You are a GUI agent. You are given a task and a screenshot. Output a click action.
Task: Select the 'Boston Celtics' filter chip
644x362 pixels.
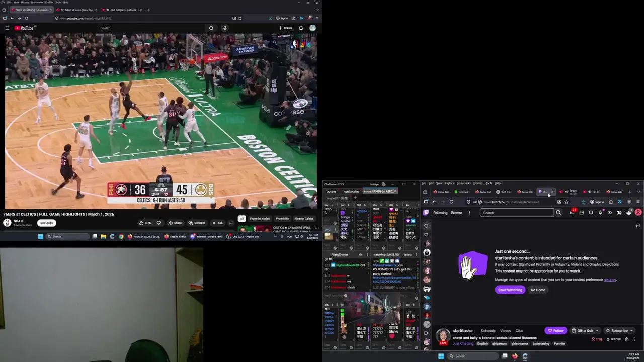304,219
